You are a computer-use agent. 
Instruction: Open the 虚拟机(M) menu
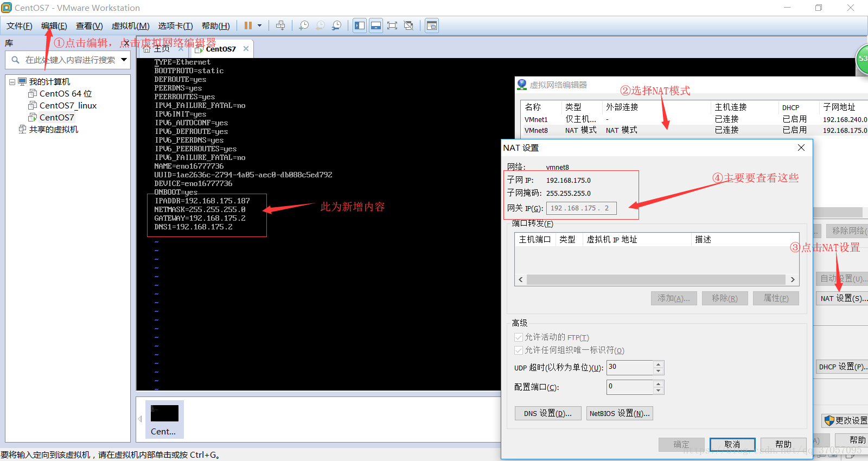pos(130,25)
